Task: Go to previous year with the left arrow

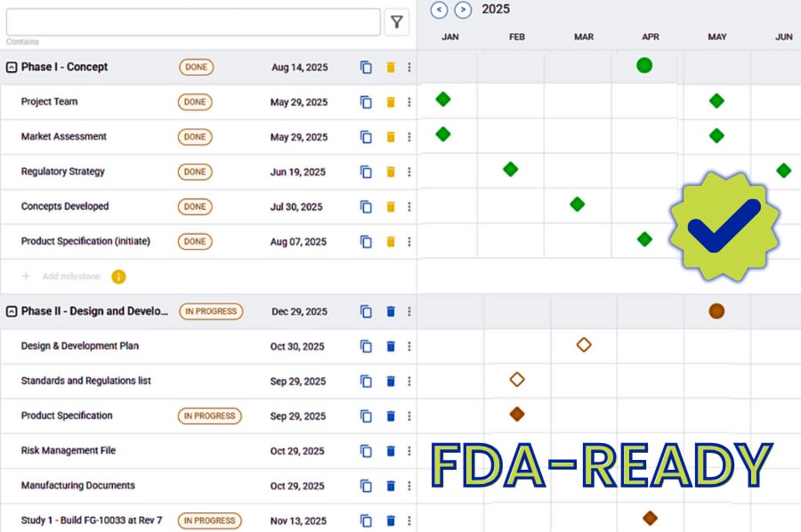Action: pyautogui.click(x=439, y=10)
